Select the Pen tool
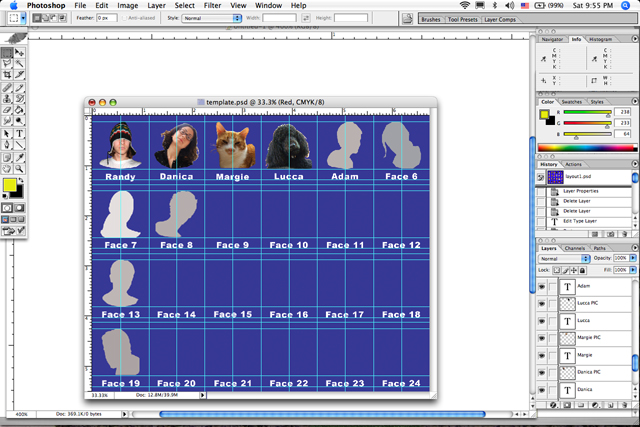 pyautogui.click(x=7, y=145)
